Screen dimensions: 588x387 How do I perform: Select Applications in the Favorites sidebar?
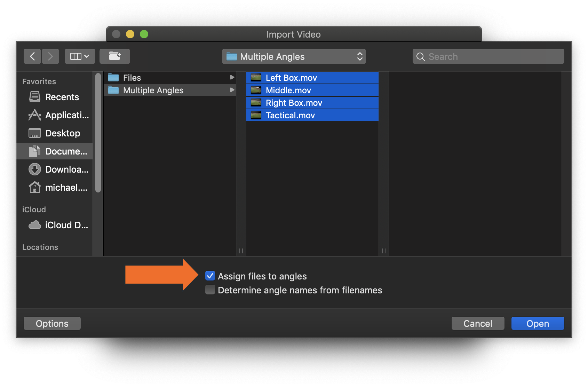pyautogui.click(x=66, y=115)
